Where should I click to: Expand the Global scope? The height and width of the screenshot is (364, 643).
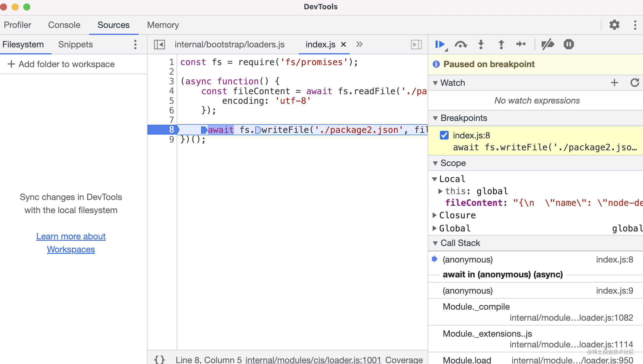[x=434, y=228]
